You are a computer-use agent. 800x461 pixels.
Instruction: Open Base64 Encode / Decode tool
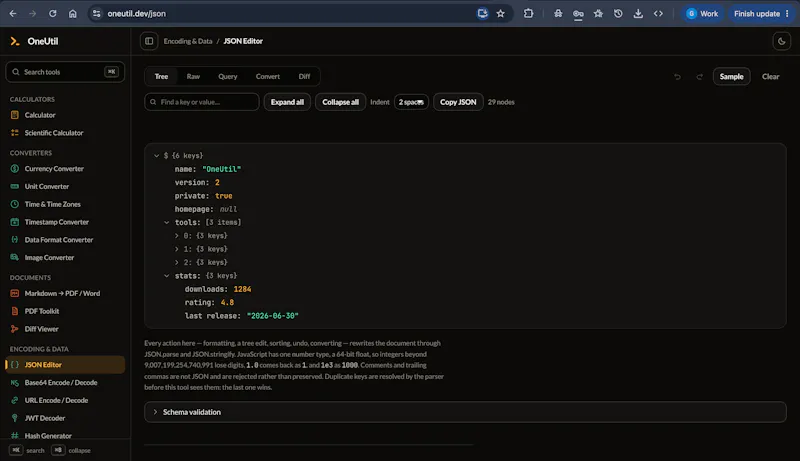[65, 383]
